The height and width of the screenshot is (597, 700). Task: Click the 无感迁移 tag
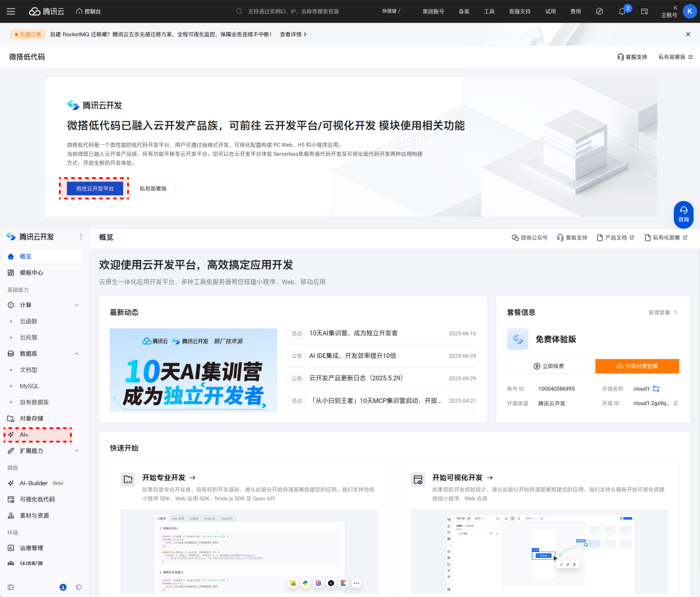pos(27,34)
